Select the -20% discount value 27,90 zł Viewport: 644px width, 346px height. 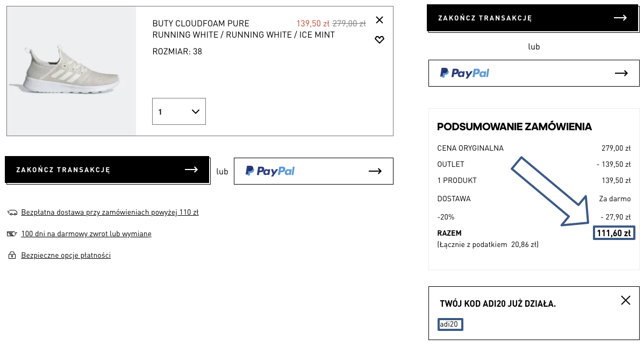pyautogui.click(x=616, y=217)
